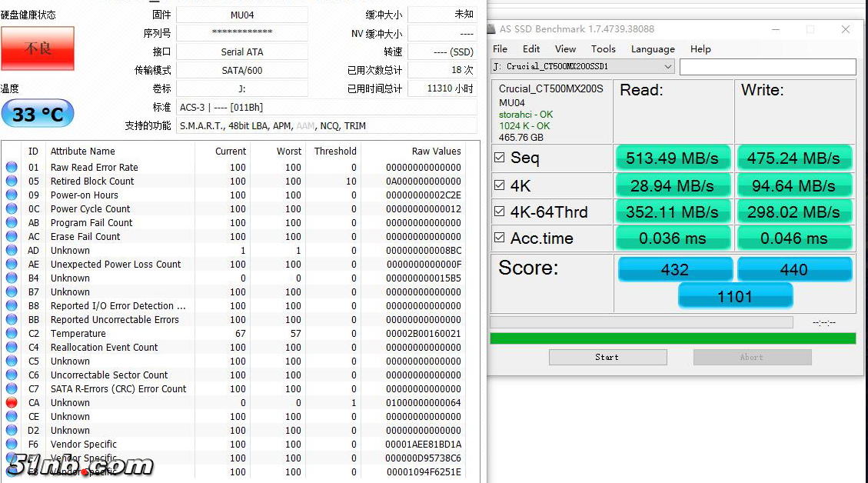
Task: Disable the 4K-64Thrd test checkbox
Action: point(499,212)
